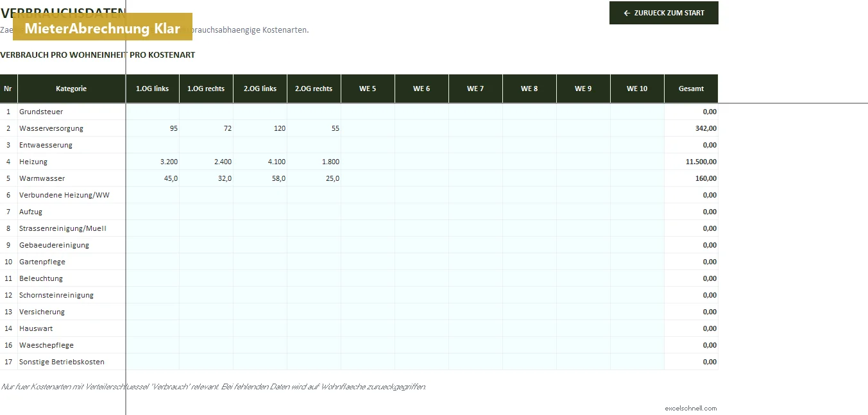The image size is (868, 415).
Task: Open the excelschnell.com link
Action: click(x=691, y=408)
